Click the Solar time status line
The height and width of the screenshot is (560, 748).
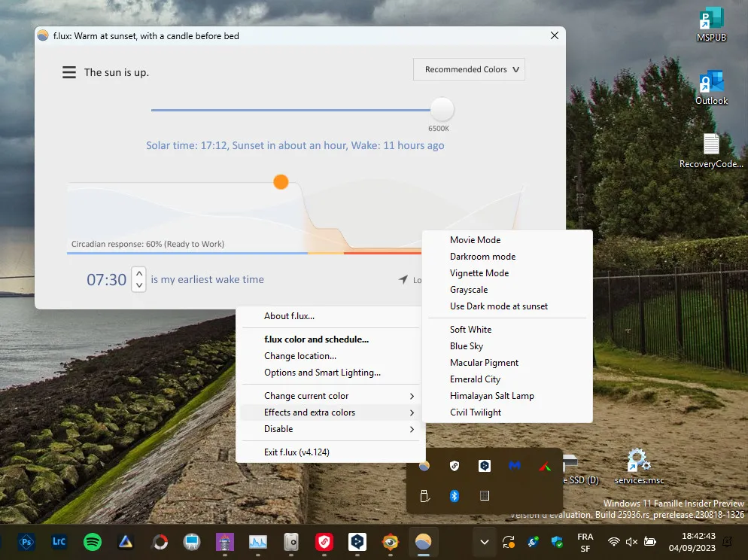(x=295, y=145)
